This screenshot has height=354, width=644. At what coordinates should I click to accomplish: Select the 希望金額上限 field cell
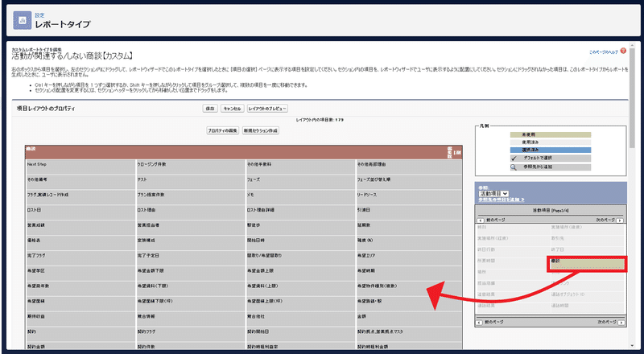coord(300,273)
